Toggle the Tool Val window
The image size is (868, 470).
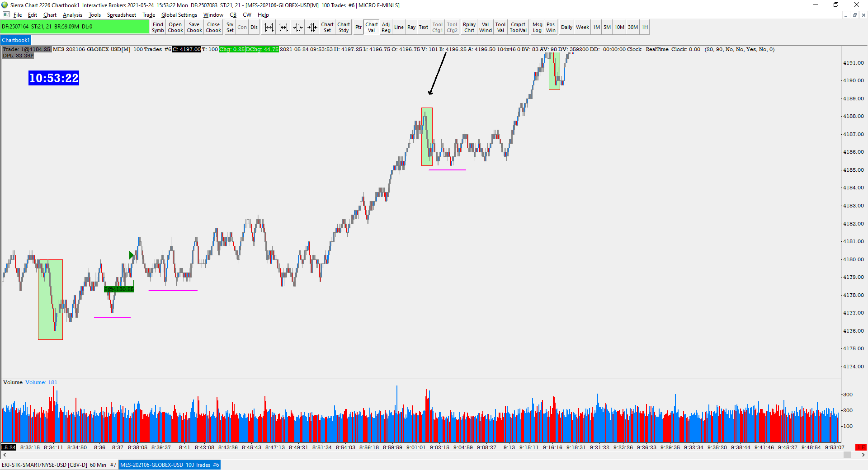(x=500, y=27)
